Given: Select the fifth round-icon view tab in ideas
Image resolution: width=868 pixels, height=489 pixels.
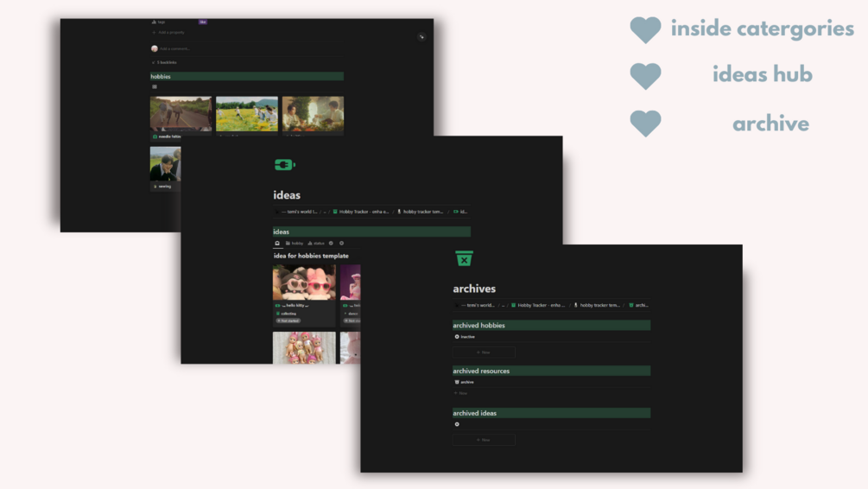Looking at the screenshot, I should click(x=341, y=243).
